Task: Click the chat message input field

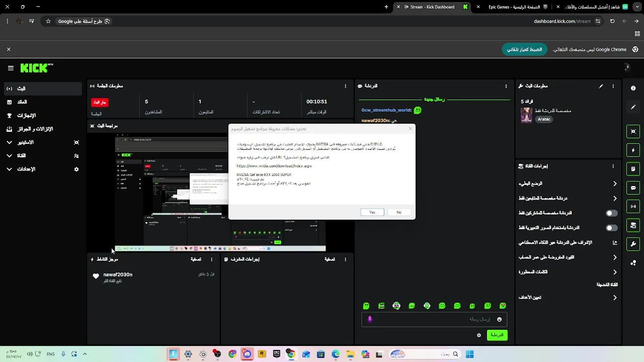Action: (x=434, y=319)
